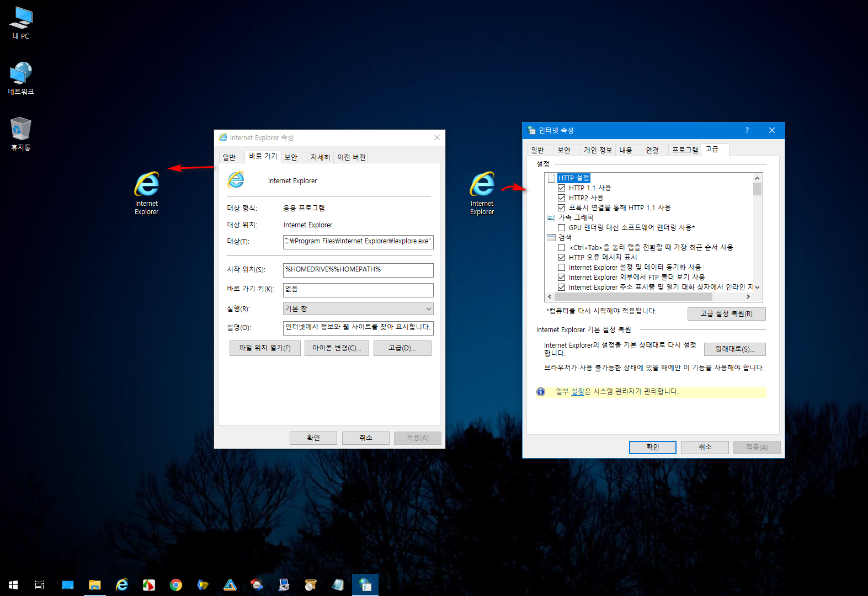Click the 대상(T) path input field
868x596 pixels.
pyautogui.click(x=358, y=242)
